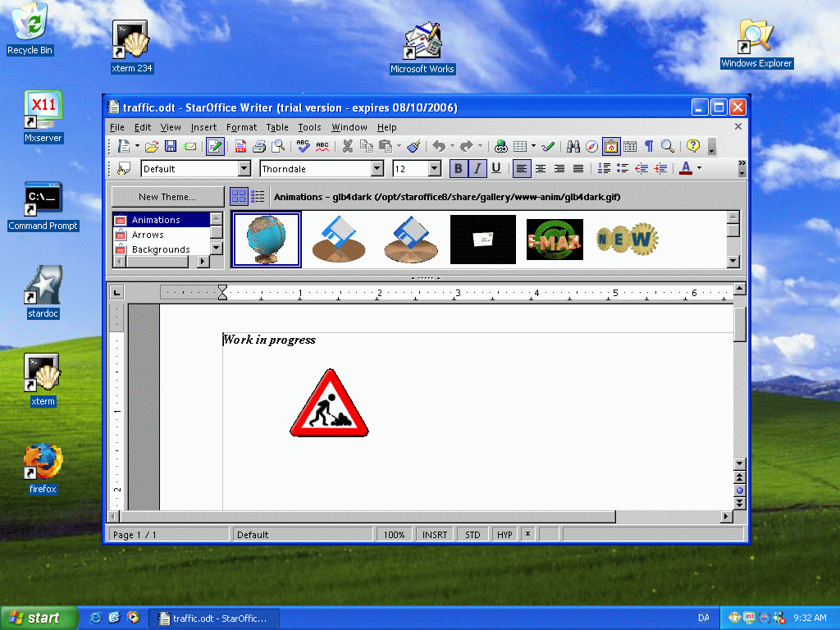Copy selection with the Copy icon
The image size is (840, 630).
click(367, 146)
